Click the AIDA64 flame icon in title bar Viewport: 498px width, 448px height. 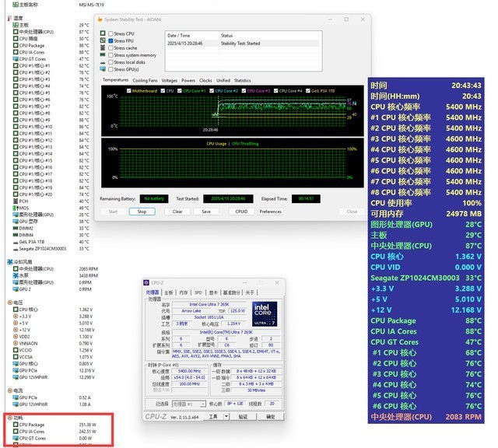pyautogui.click(x=100, y=19)
